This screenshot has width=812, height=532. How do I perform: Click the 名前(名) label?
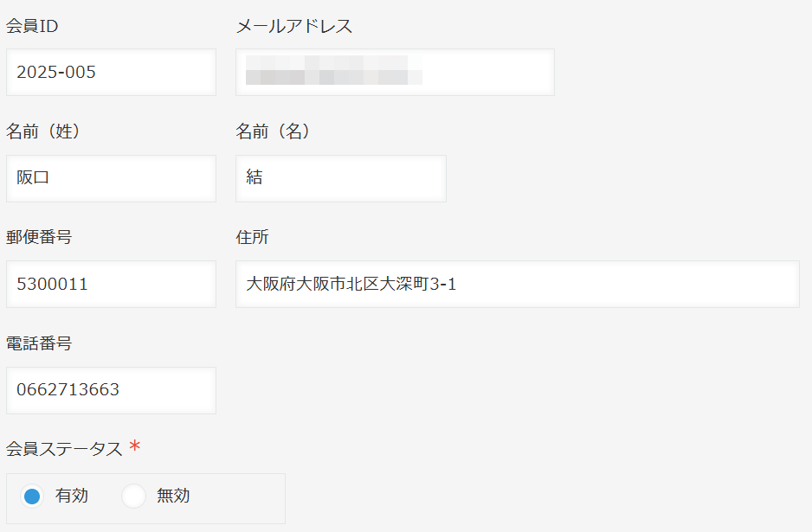coord(274,131)
